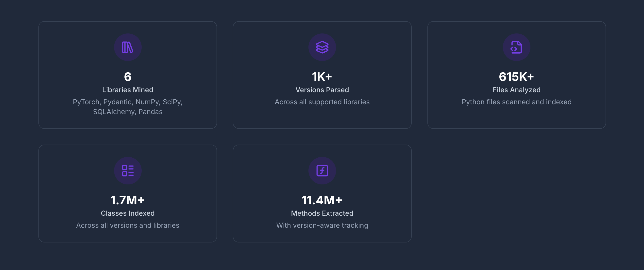Click the PyTorch, Pydantic library list text
Screen dimensions: 644x270
click(x=128, y=106)
